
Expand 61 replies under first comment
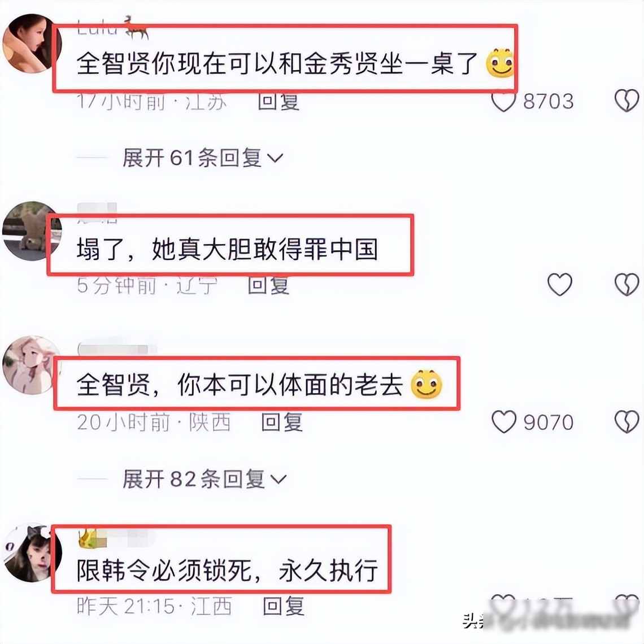coord(203,158)
